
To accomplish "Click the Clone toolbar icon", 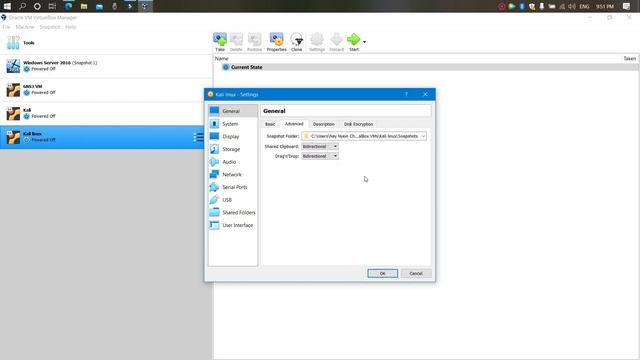I will click(297, 42).
